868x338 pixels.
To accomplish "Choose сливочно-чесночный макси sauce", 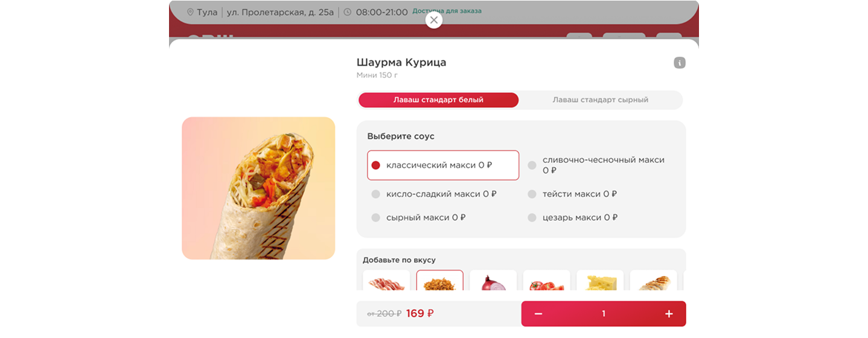I will click(x=599, y=165).
